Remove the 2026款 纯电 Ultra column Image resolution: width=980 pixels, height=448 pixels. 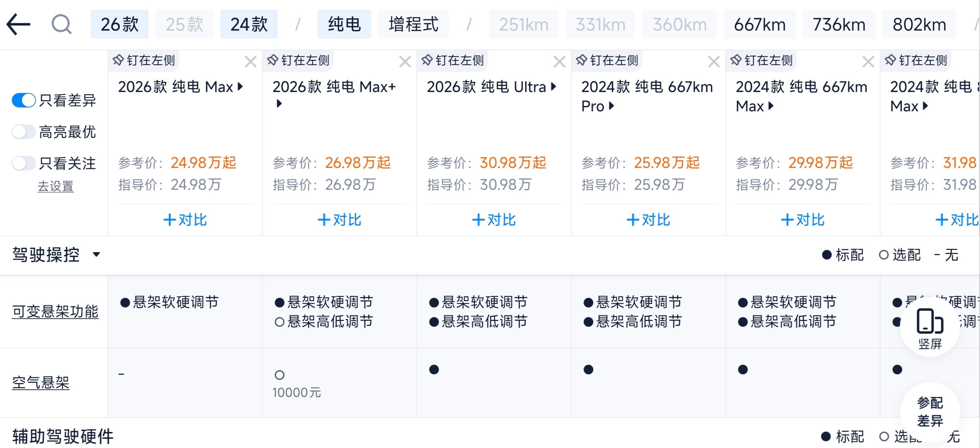[559, 62]
